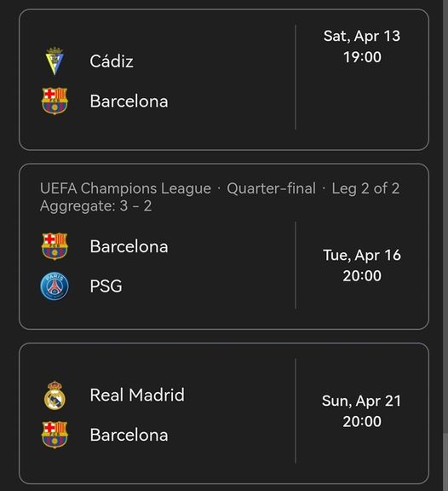Click the Aggregate: 3 – 2 text

click(95, 206)
